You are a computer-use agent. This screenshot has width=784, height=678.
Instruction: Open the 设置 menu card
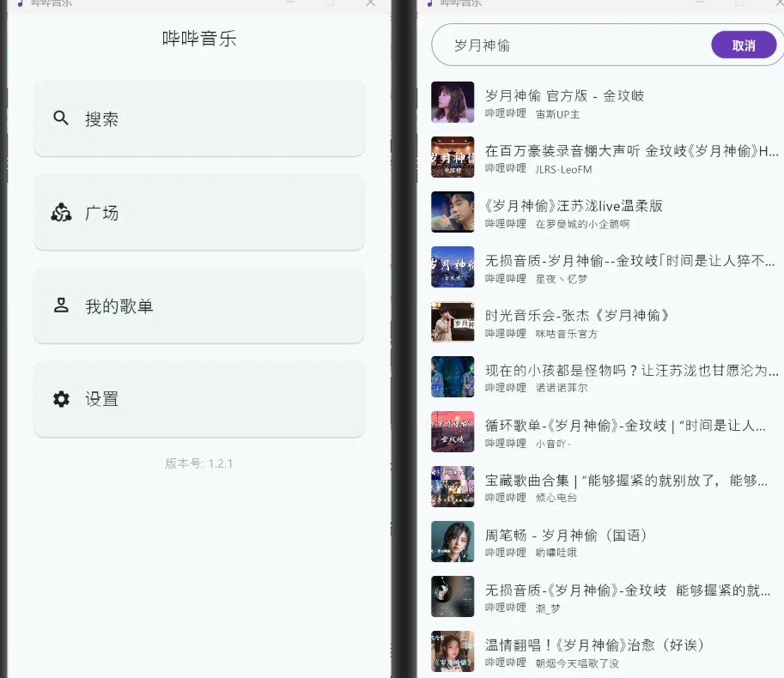click(199, 399)
